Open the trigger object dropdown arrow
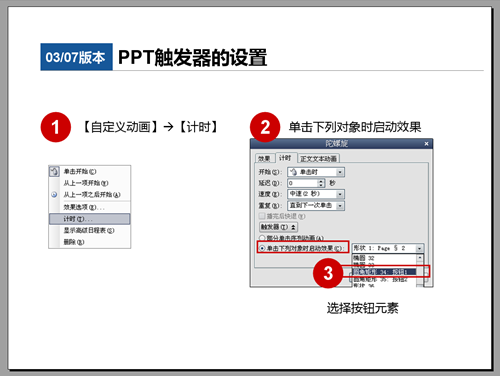The height and width of the screenshot is (376, 500). (x=419, y=248)
